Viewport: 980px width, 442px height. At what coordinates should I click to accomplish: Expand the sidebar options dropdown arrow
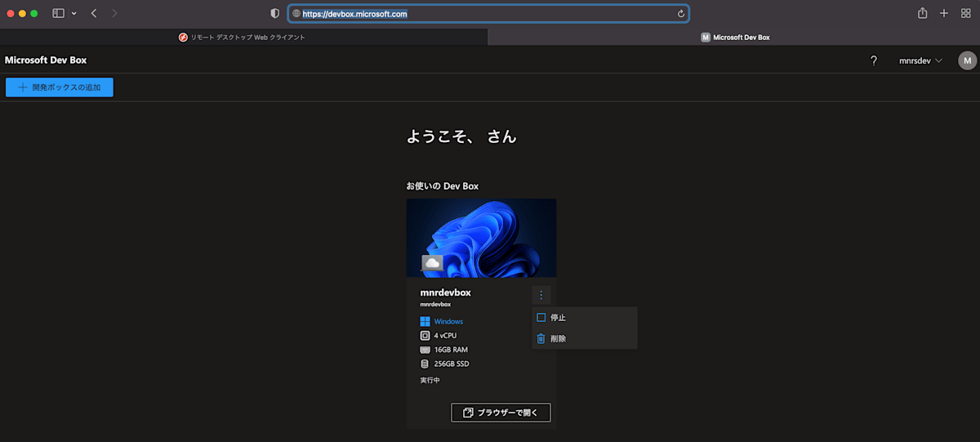pyautogui.click(x=74, y=14)
